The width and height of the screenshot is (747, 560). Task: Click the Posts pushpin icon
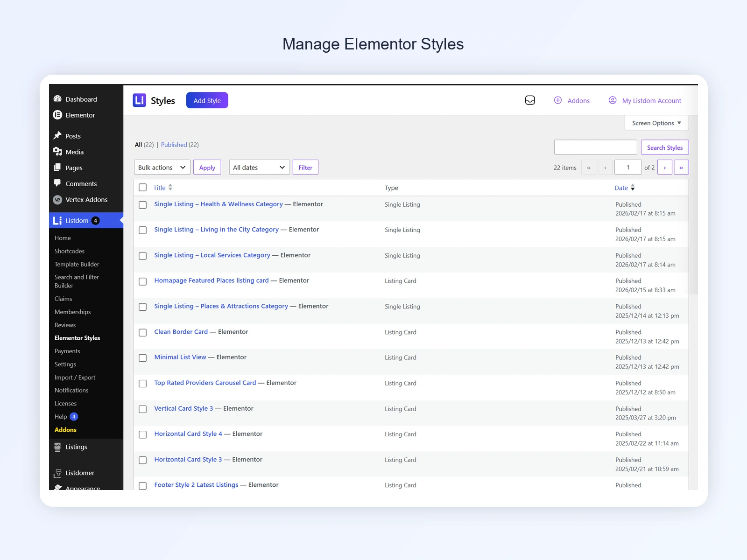pyautogui.click(x=57, y=136)
